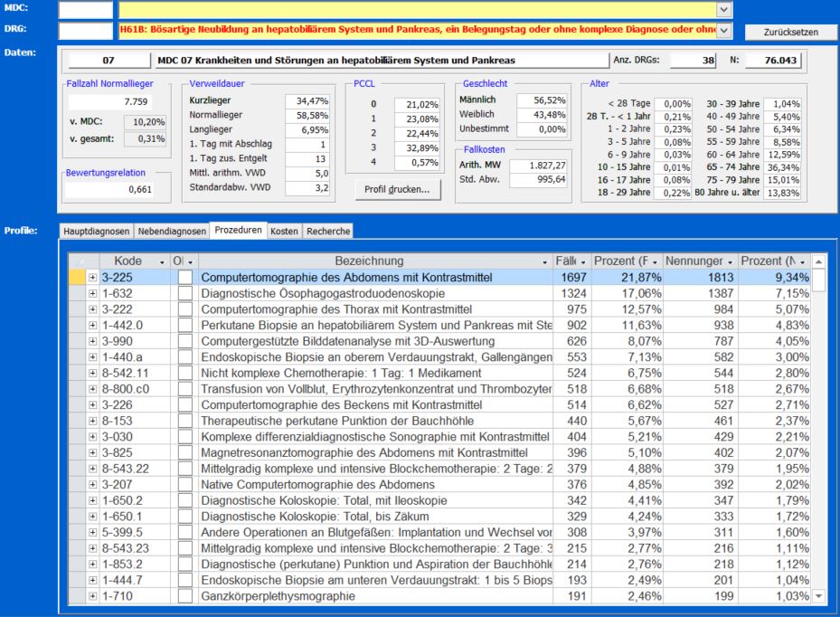Click the Anz. DRGs value 38
Viewport: 840px width, 617px height.
pos(693,61)
